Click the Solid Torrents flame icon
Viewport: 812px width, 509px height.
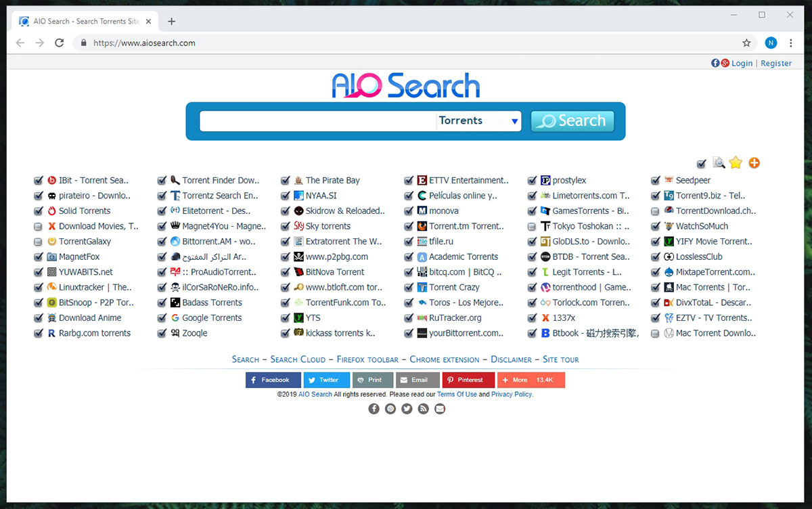tap(51, 211)
